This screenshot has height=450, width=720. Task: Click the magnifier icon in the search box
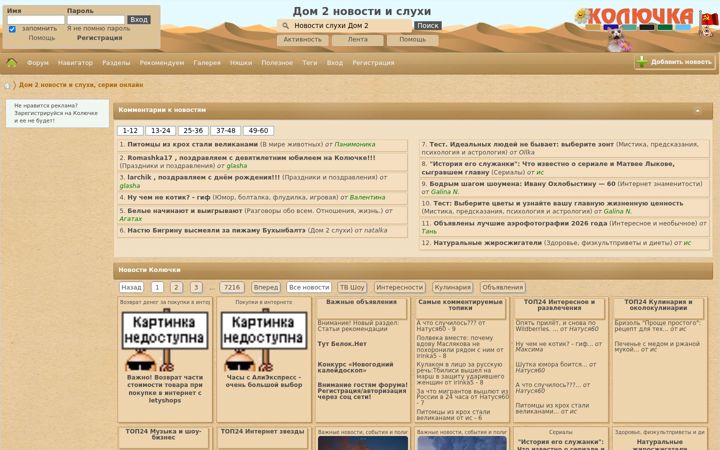tap(285, 26)
